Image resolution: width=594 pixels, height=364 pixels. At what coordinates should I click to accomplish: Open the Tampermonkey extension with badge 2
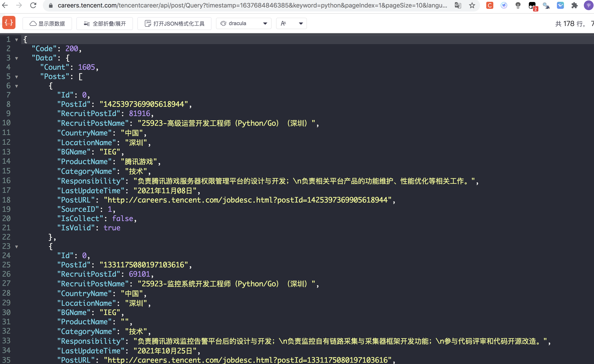(x=532, y=6)
